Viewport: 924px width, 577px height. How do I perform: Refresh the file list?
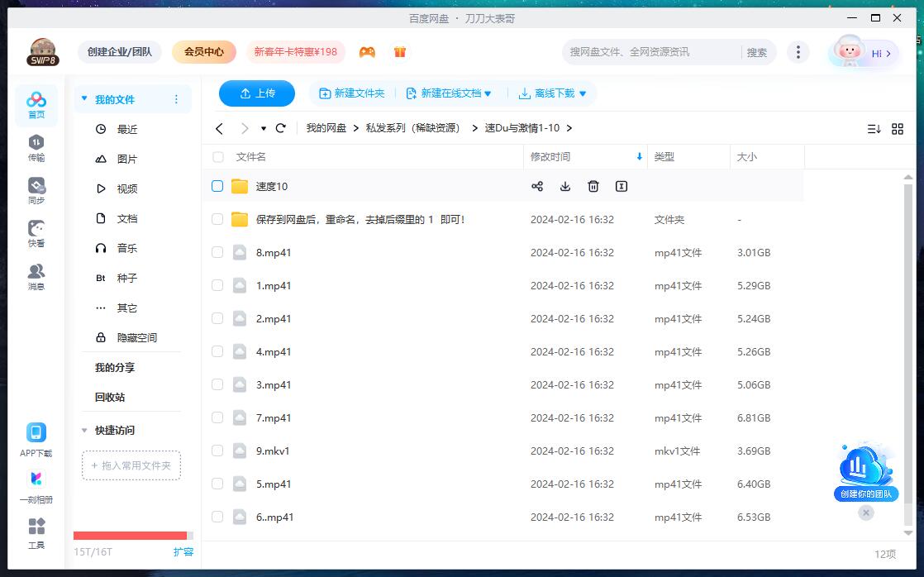pos(280,129)
